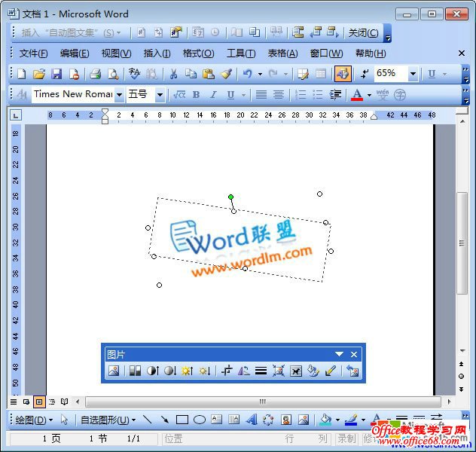The width and height of the screenshot is (476, 452).
Task: Reset the picture to original
Action: (352, 371)
